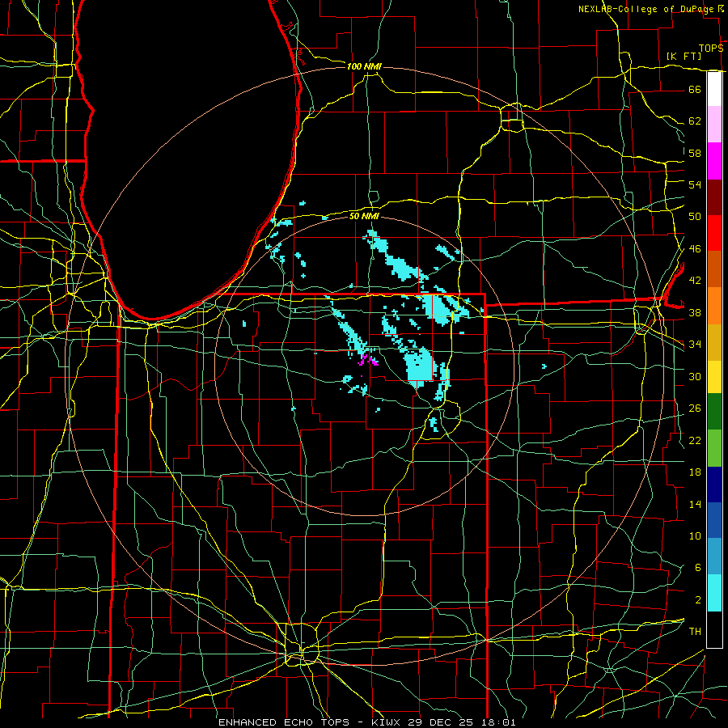Click the cyan legend swatch near 2
The width and height of the screenshot is (728, 728).
pos(714,593)
